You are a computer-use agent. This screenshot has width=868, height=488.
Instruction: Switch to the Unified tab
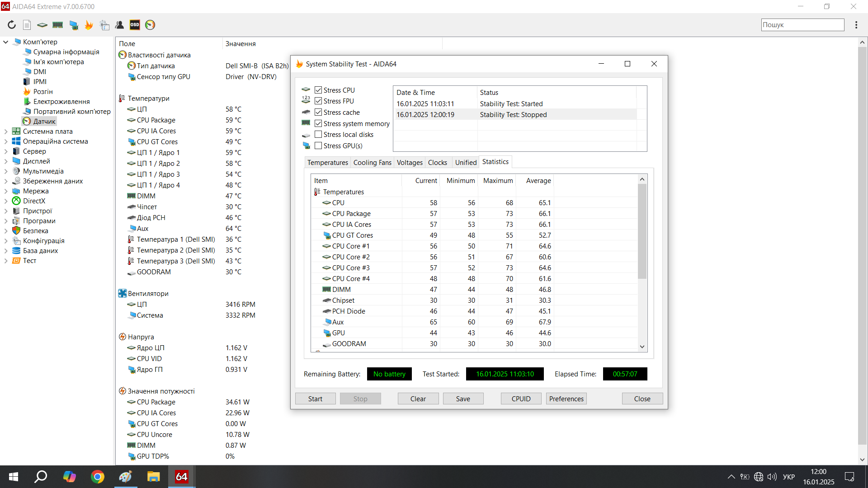tap(466, 163)
